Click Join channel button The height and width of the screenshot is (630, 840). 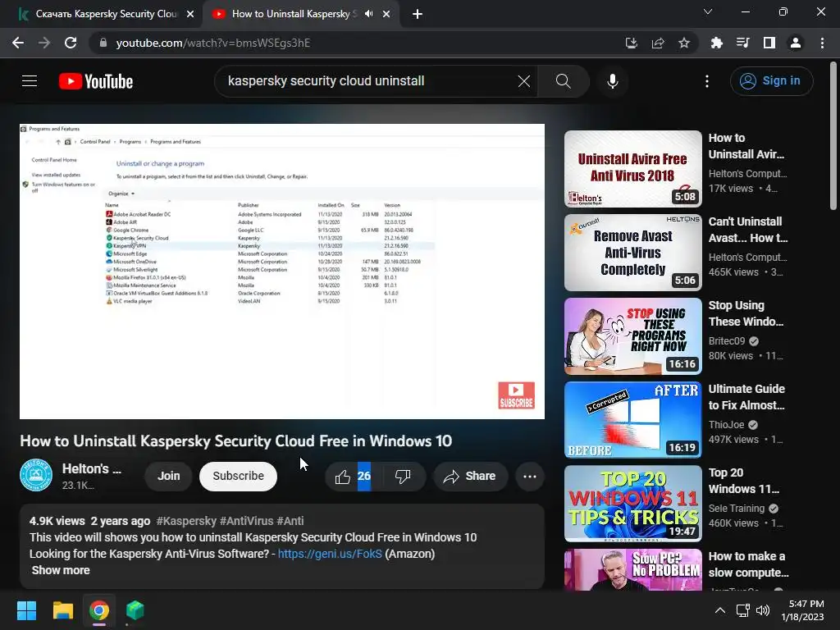coord(168,477)
